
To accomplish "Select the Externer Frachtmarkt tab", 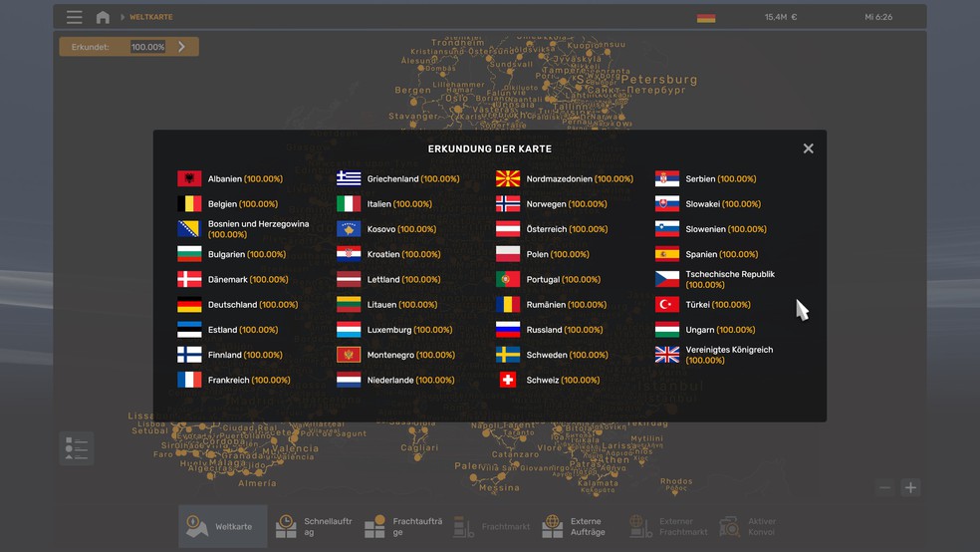I will pos(667,526).
